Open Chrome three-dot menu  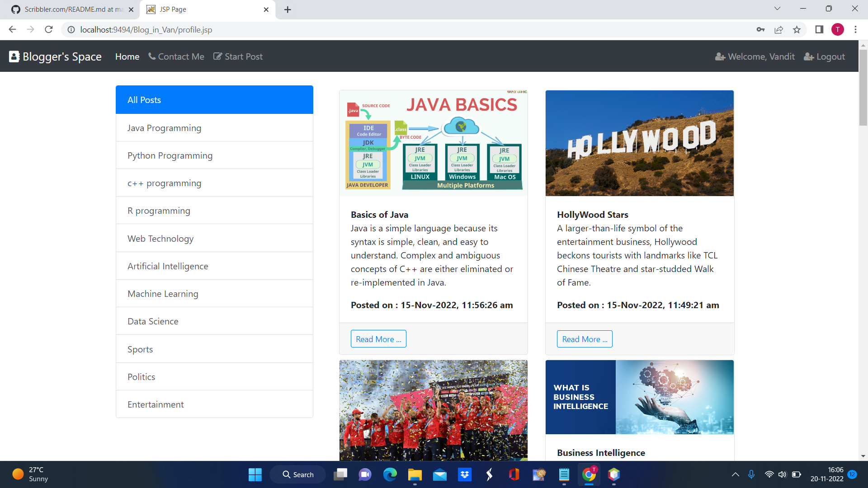(x=855, y=29)
